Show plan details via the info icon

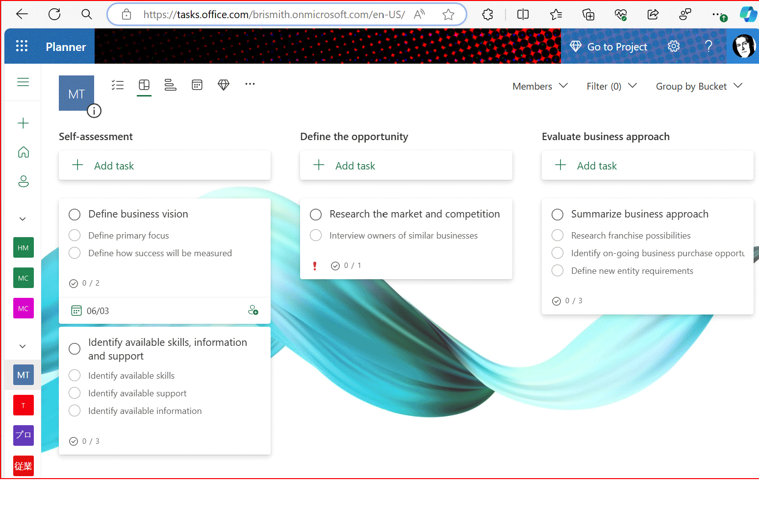point(94,111)
